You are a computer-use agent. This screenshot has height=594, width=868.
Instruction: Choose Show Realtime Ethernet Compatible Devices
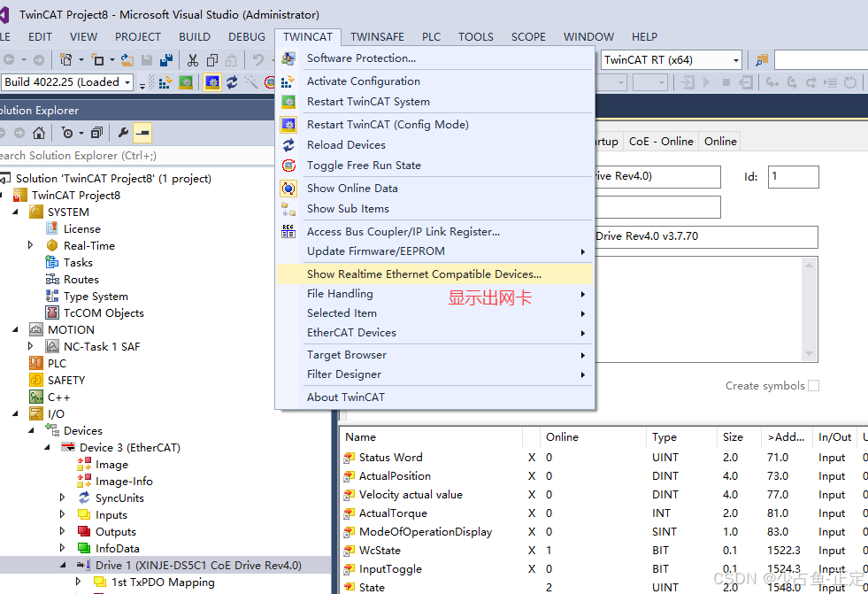point(434,274)
